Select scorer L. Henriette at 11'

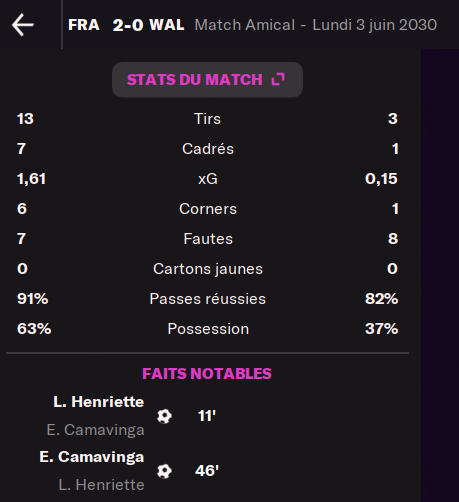[x=99, y=402]
